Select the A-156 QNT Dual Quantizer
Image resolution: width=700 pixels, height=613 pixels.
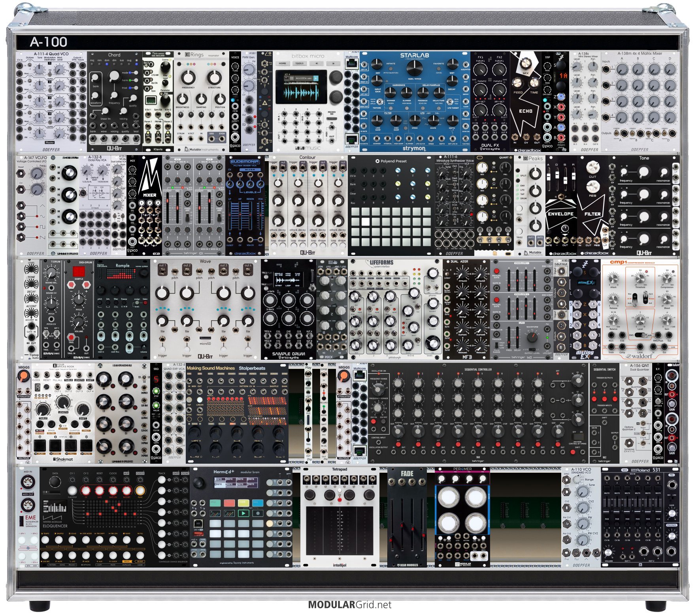pos(636,413)
